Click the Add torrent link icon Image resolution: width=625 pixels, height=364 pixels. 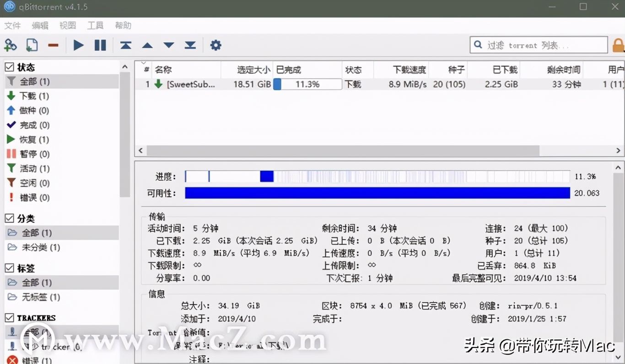[x=10, y=45]
